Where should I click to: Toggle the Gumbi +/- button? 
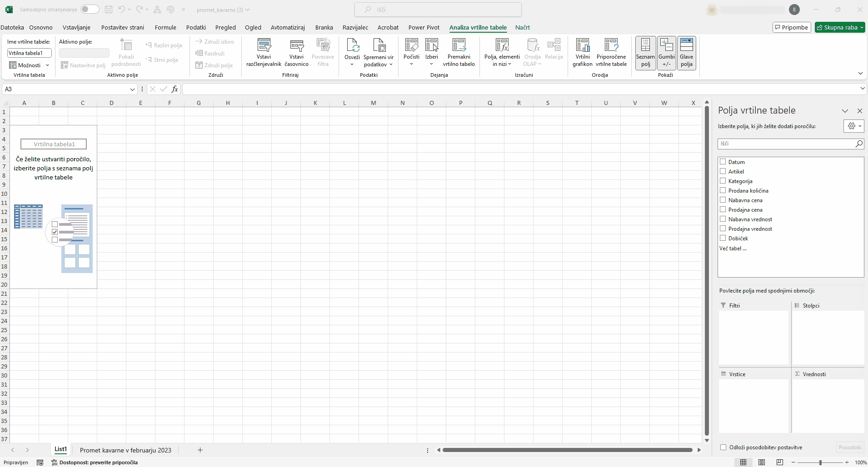(666, 53)
